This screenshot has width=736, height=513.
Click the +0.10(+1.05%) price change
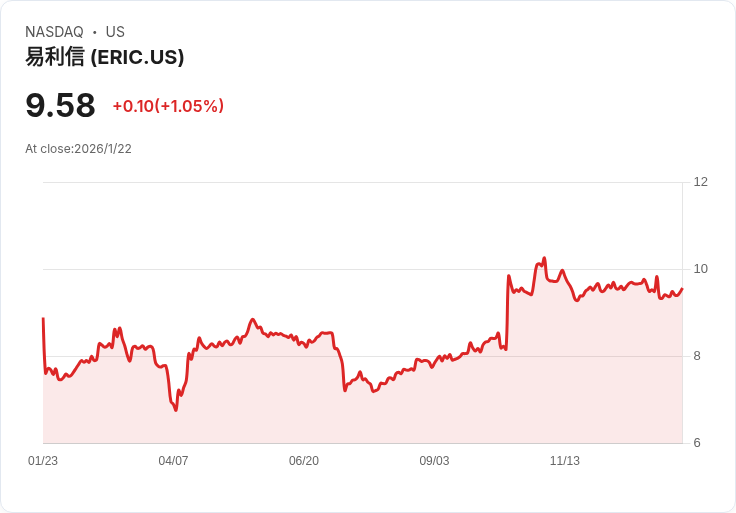click(168, 106)
